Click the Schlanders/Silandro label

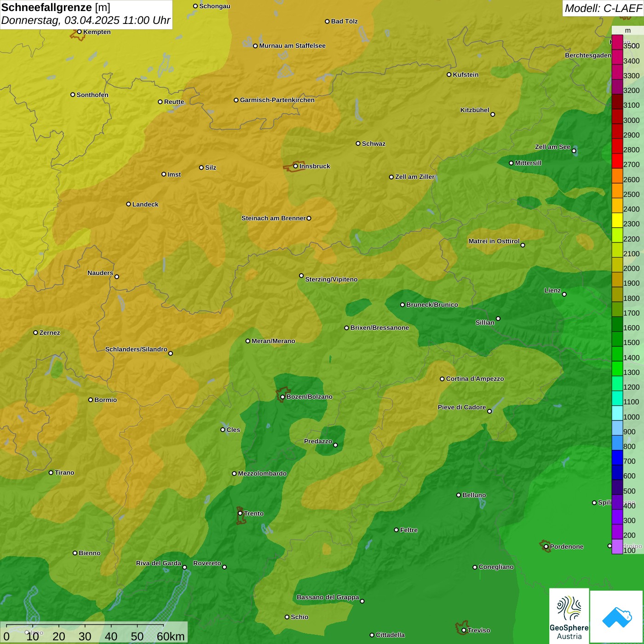click(x=136, y=349)
